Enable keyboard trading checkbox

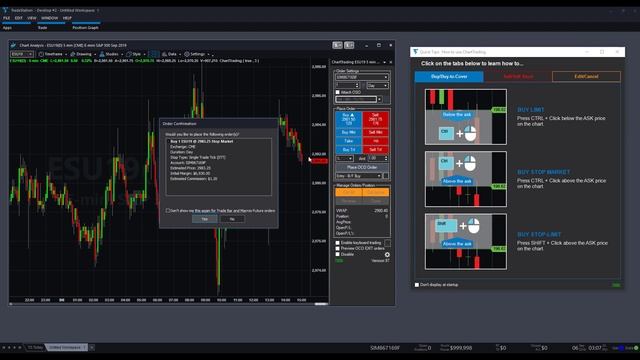click(x=338, y=243)
